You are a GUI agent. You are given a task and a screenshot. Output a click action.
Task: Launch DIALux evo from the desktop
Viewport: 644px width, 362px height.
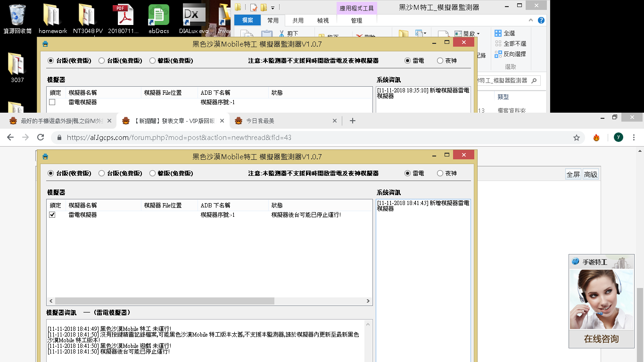tap(194, 19)
